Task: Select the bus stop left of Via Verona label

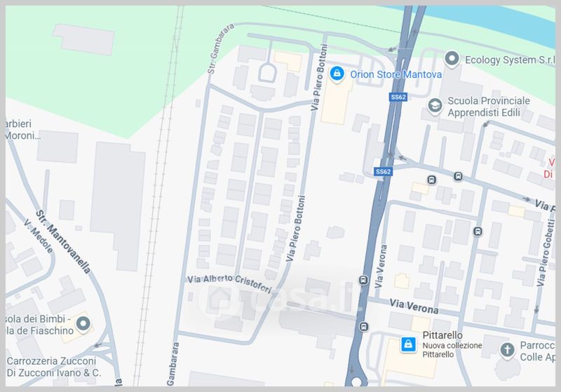Action: pos(363,280)
